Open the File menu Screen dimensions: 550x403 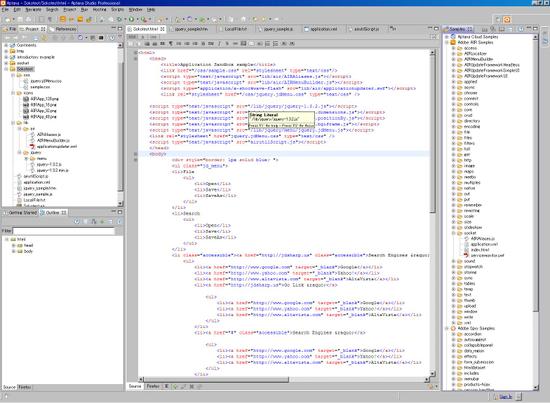point(5,9)
